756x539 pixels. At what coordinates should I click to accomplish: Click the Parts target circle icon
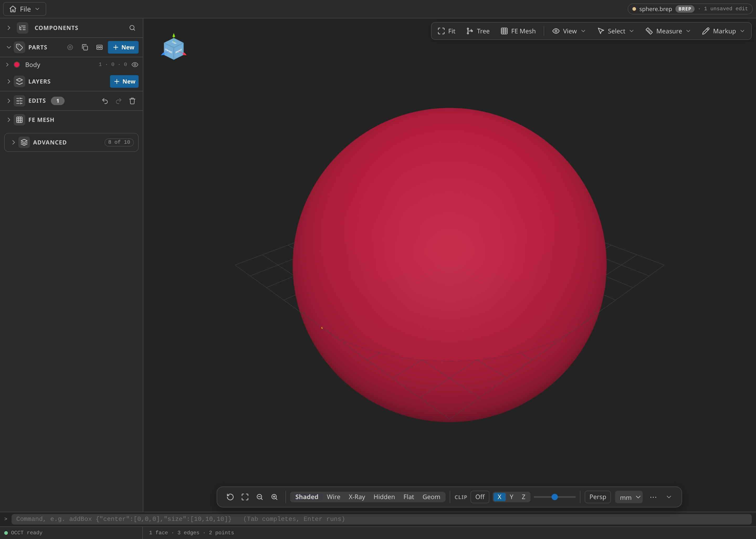click(x=70, y=48)
